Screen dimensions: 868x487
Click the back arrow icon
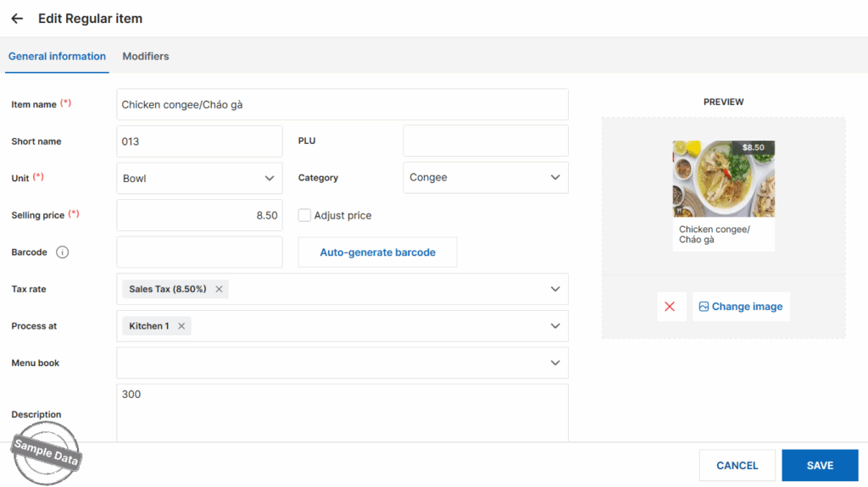click(17, 19)
